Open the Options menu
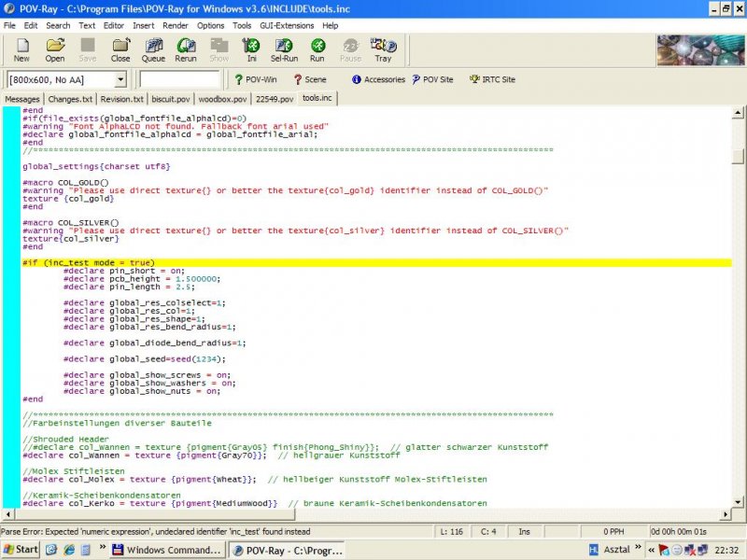The image size is (747, 560). 211,26
